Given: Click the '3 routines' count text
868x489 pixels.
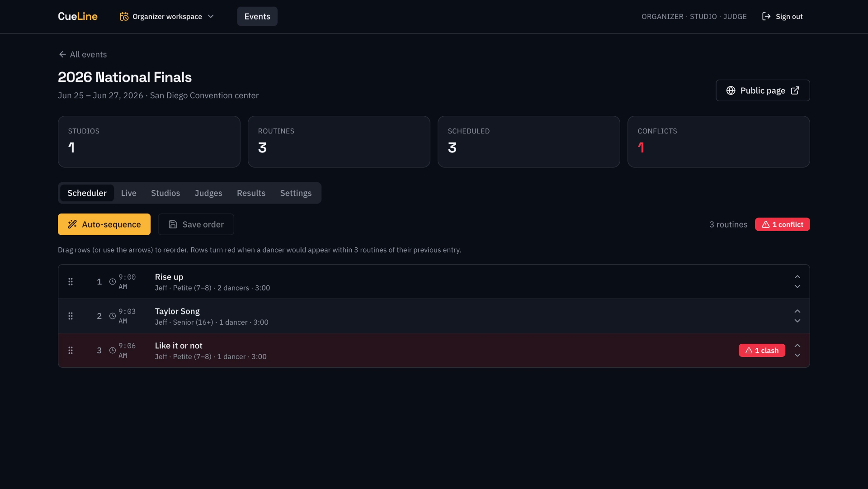Looking at the screenshot, I should 728,224.
